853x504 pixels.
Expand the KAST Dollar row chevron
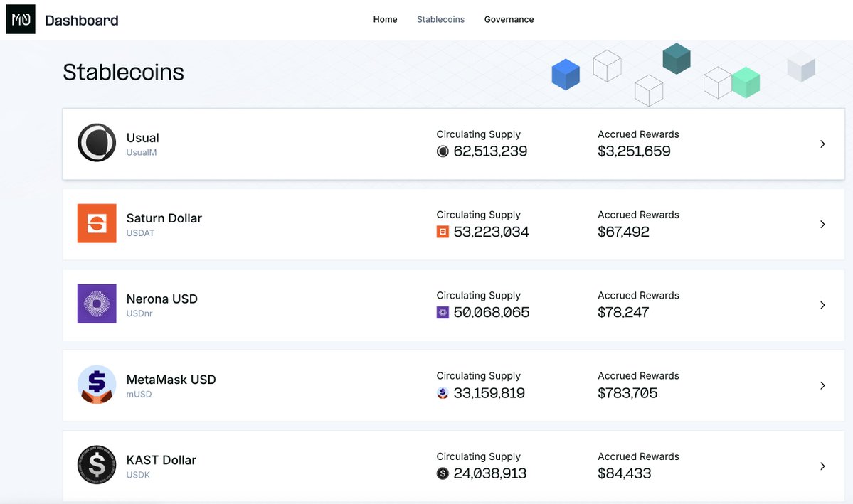[x=822, y=466]
